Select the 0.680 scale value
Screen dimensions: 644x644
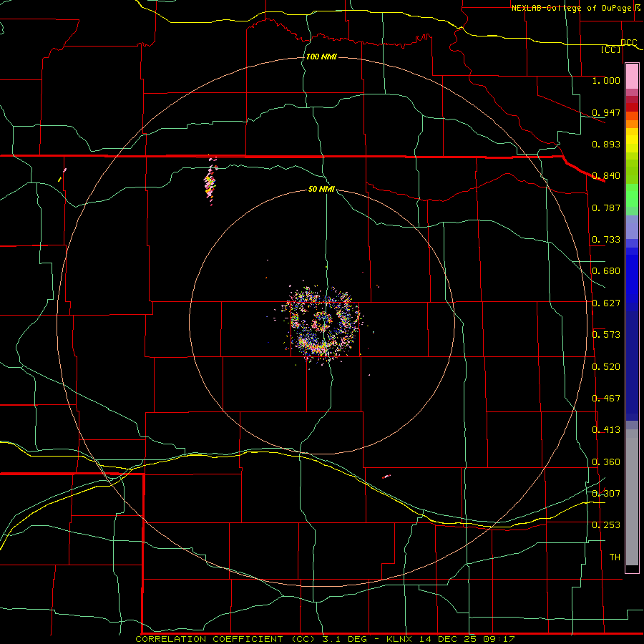[x=606, y=271]
